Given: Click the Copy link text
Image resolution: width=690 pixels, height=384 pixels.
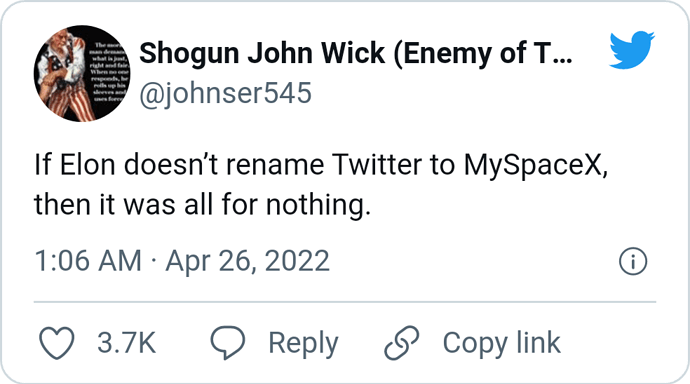Looking at the screenshot, I should point(501,344).
